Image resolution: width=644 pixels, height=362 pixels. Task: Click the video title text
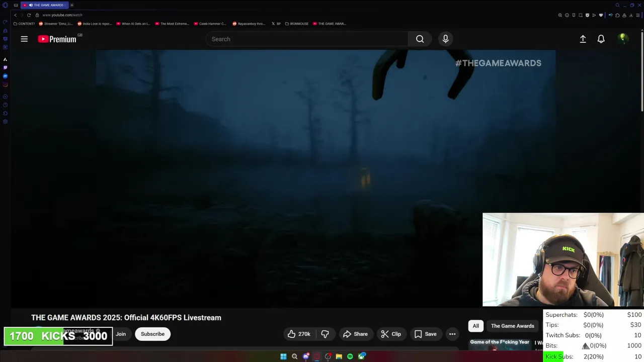(x=126, y=317)
